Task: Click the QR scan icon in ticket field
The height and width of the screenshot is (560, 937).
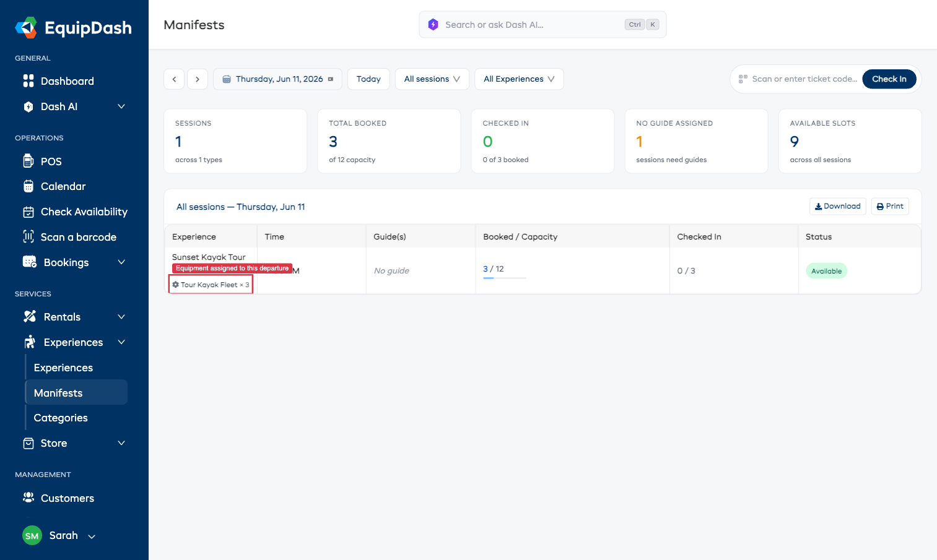Action: [743, 79]
